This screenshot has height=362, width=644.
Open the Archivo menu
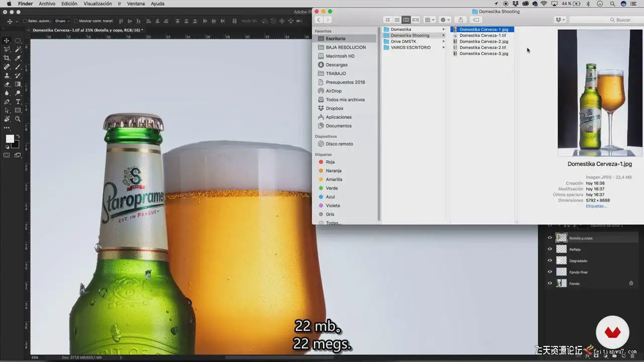(x=47, y=4)
